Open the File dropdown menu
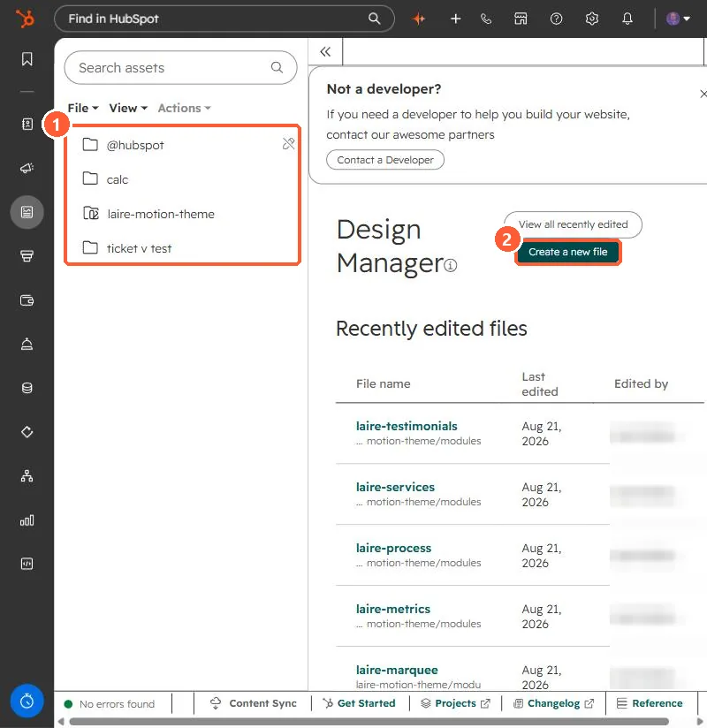This screenshot has height=728, width=707. [83, 108]
